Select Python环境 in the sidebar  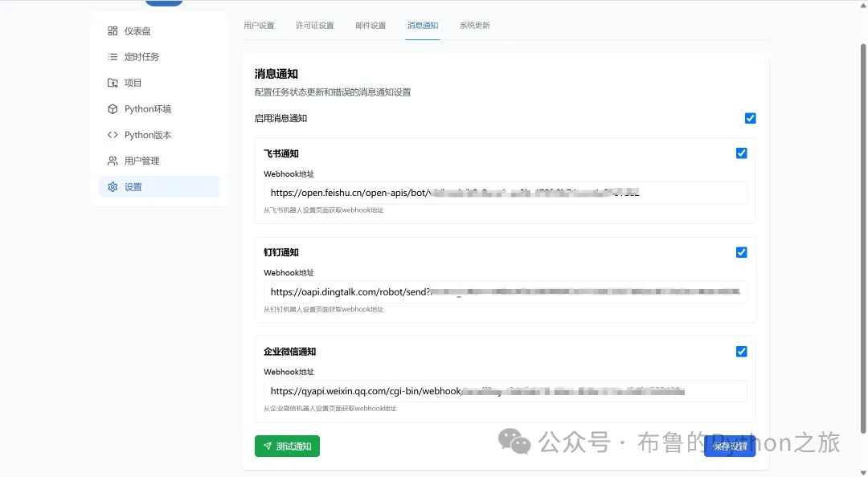point(159,109)
